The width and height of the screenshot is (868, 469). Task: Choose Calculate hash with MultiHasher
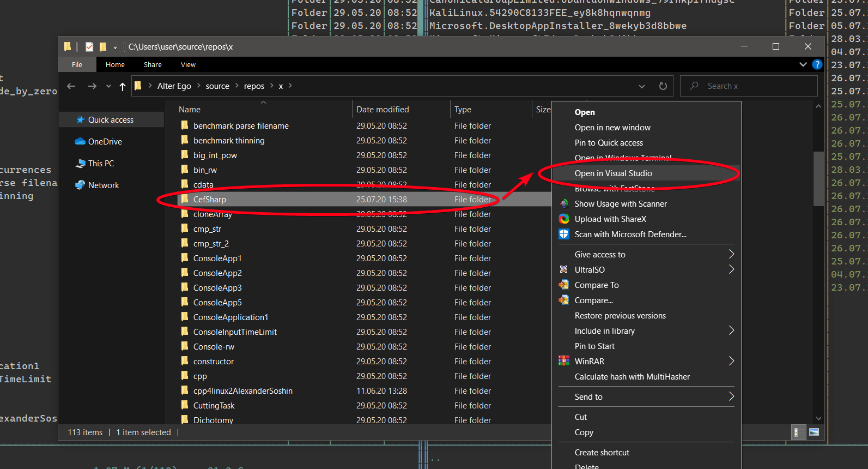point(632,377)
